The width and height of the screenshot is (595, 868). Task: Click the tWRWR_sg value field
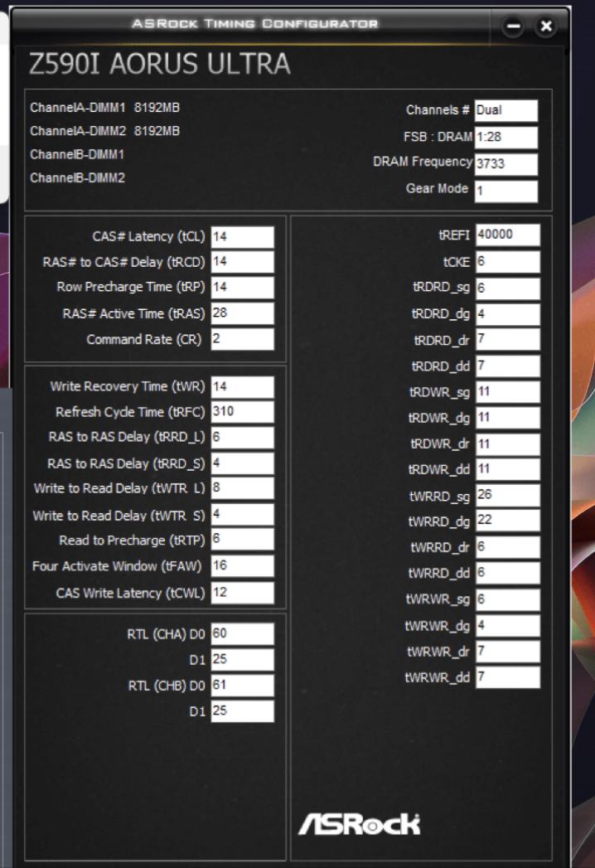(508, 599)
